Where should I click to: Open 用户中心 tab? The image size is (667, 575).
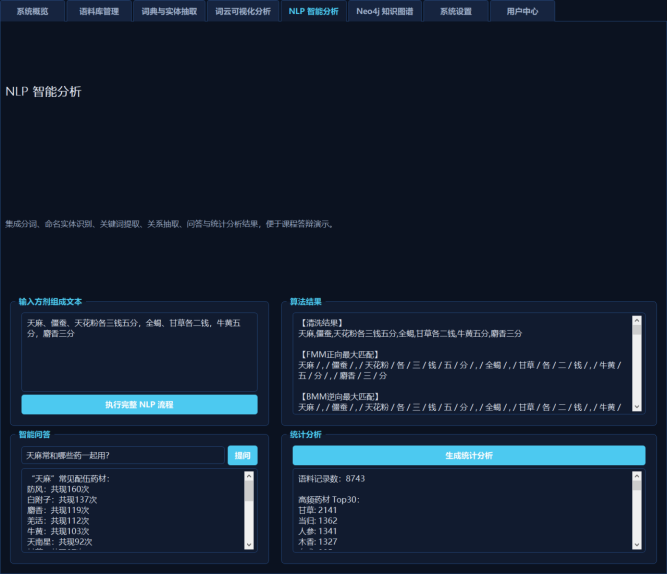pyautogui.click(x=522, y=11)
